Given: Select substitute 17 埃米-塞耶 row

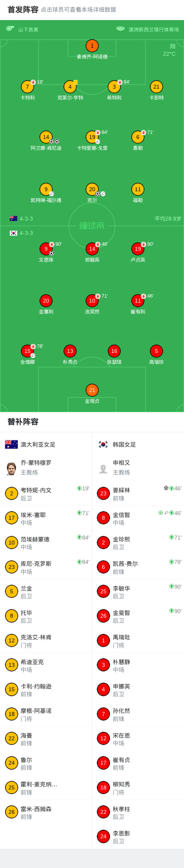Looking at the screenshot, I should [46, 518].
